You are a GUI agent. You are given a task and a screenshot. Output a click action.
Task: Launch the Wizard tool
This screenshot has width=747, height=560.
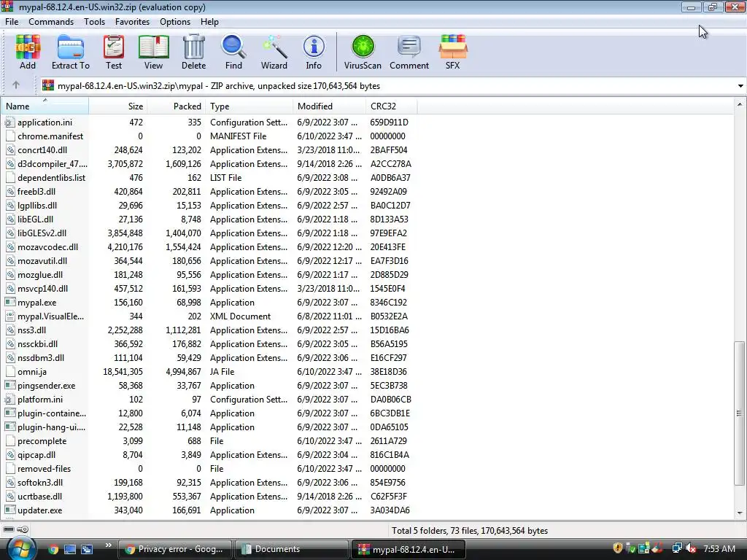(274, 52)
